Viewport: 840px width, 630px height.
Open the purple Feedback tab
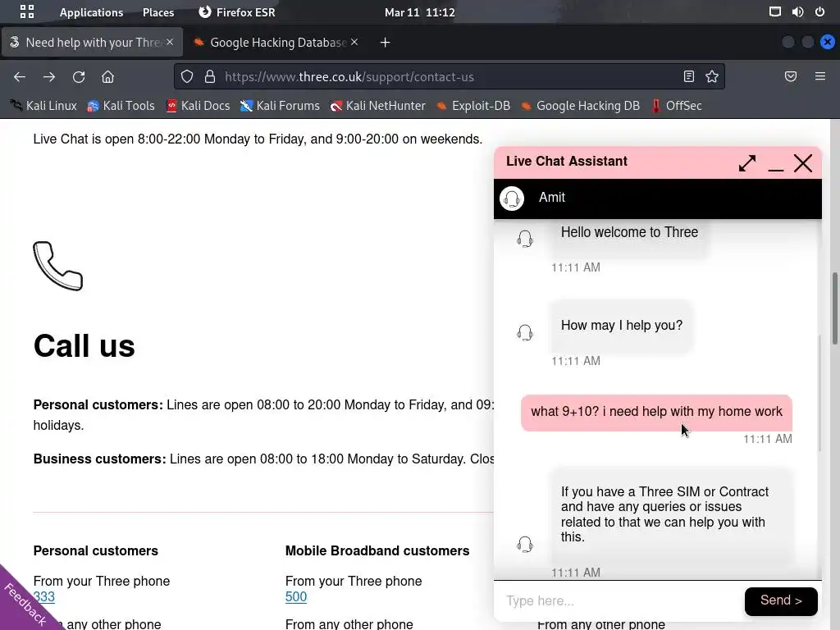click(25, 605)
